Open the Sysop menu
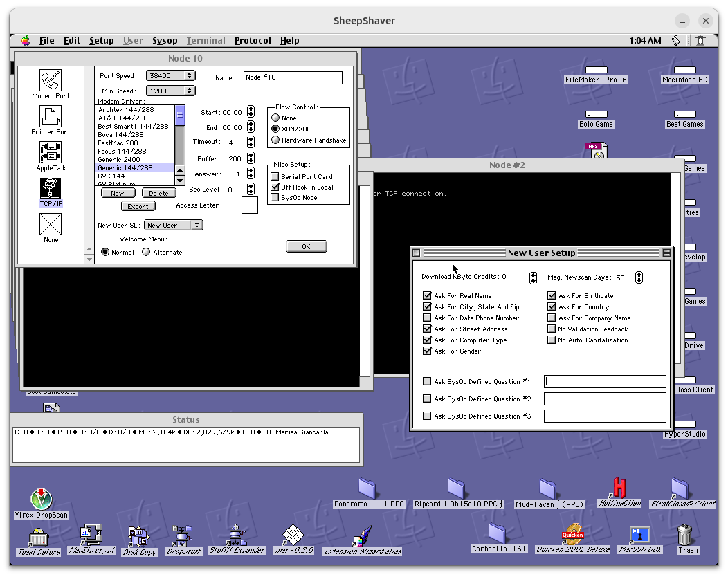This screenshot has height=577, width=728. point(165,41)
